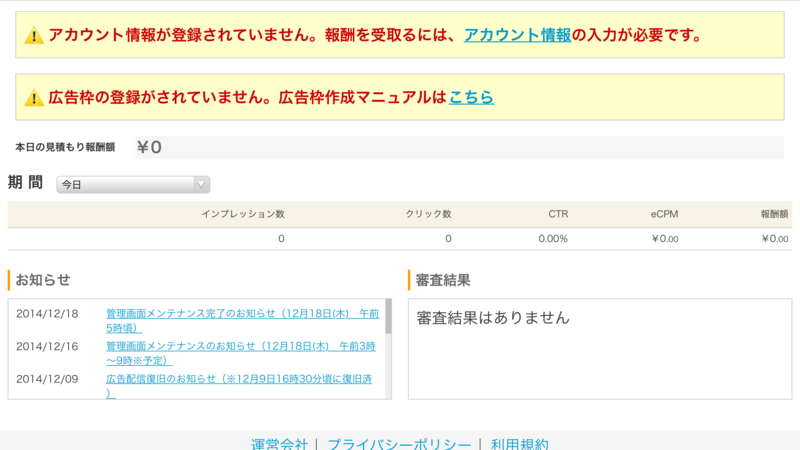The width and height of the screenshot is (800, 450).
Task: Click the ¥0 estimated reward value
Action: click(x=149, y=147)
